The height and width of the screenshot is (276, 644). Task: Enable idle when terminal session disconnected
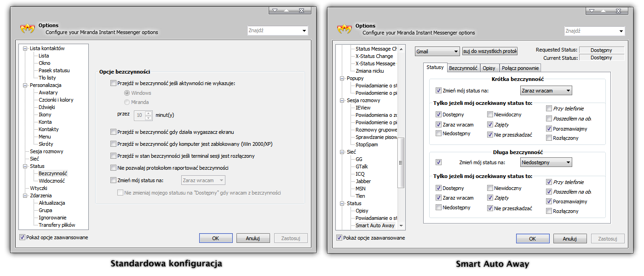[x=114, y=156]
